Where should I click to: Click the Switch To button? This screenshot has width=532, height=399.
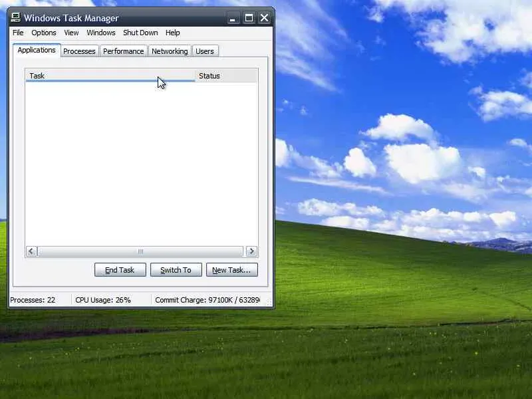[x=176, y=270]
